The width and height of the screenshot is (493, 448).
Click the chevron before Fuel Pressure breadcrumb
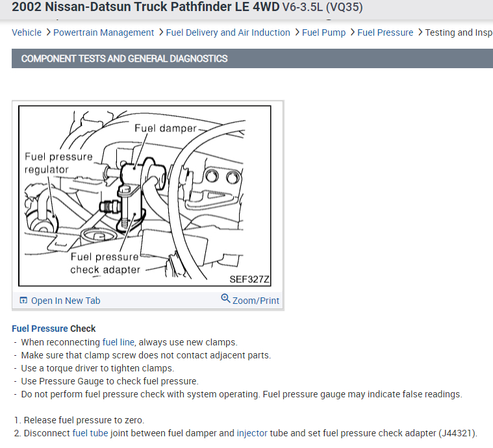(352, 32)
